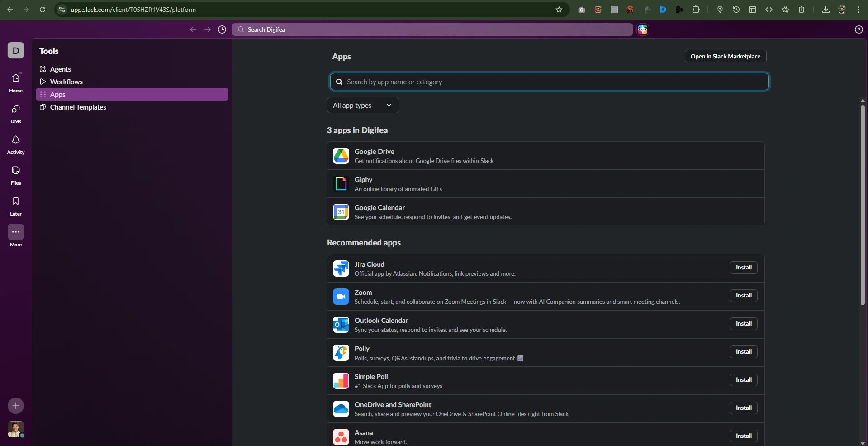The width and height of the screenshot is (868, 446).
Task: Expand the All app types dropdown
Action: [363, 105]
